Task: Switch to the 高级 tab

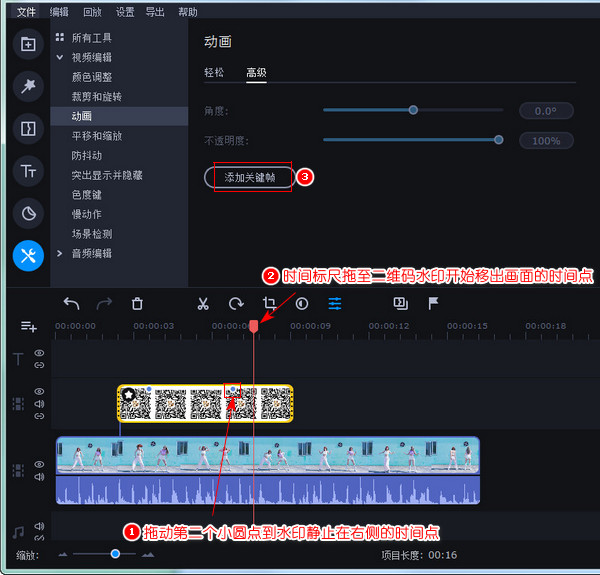Action: tap(256, 72)
